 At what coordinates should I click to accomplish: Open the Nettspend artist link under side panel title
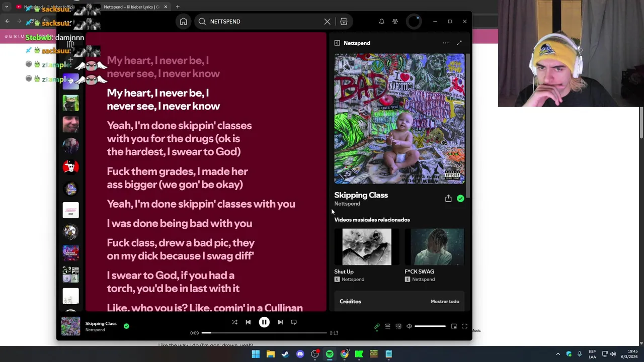coord(347,204)
